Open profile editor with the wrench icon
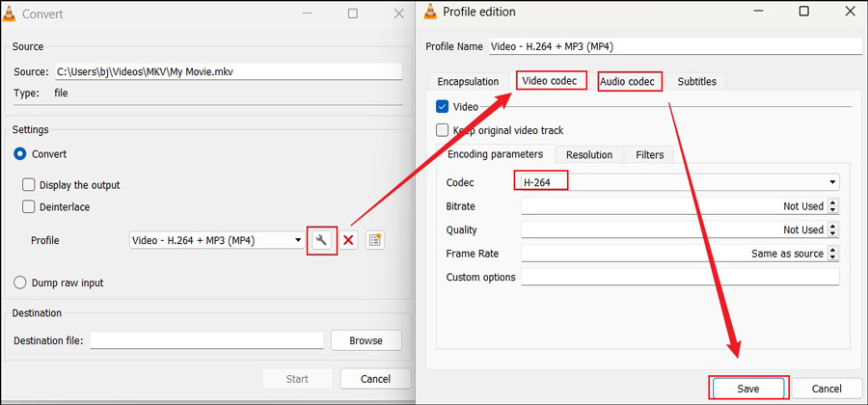This screenshot has width=868, height=405. coord(321,240)
